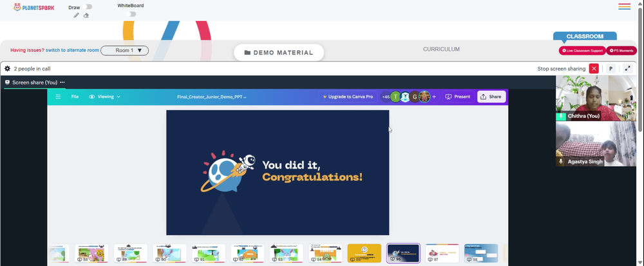The height and width of the screenshot is (266, 644).
Task: Click the Canva Share button
Action: (491, 97)
